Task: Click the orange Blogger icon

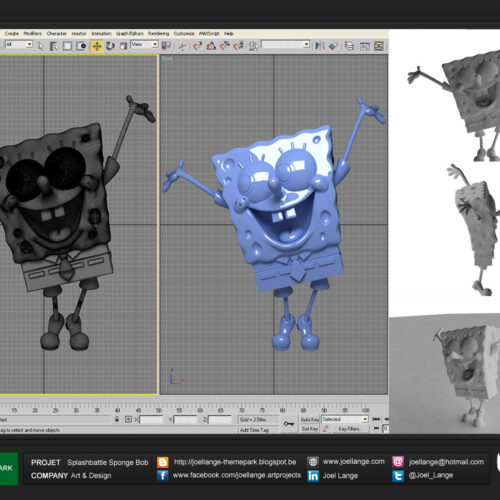Action: [x=163, y=462]
